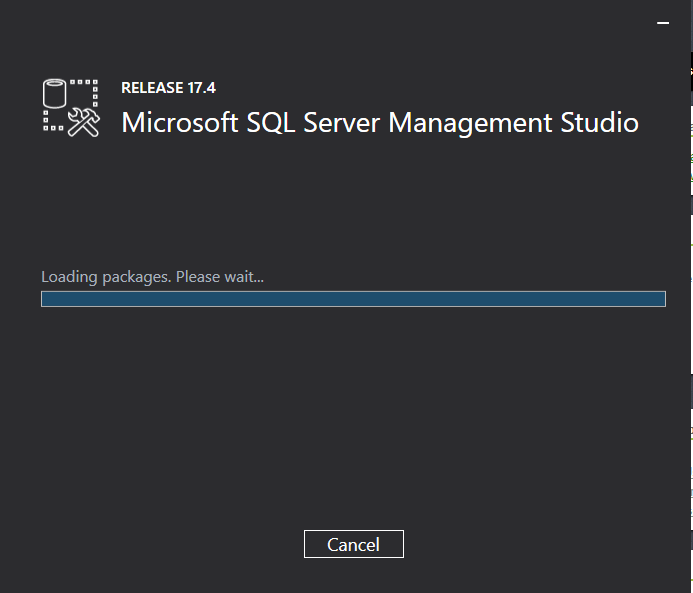Click the database cylinder in the SSMS logo
Screen dimensions: 693x593
point(54,93)
